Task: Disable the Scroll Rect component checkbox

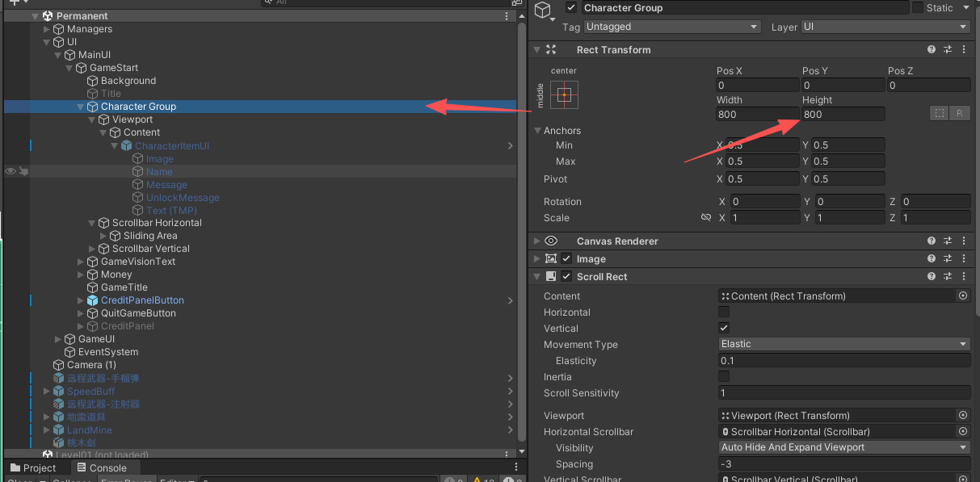Action: click(566, 277)
